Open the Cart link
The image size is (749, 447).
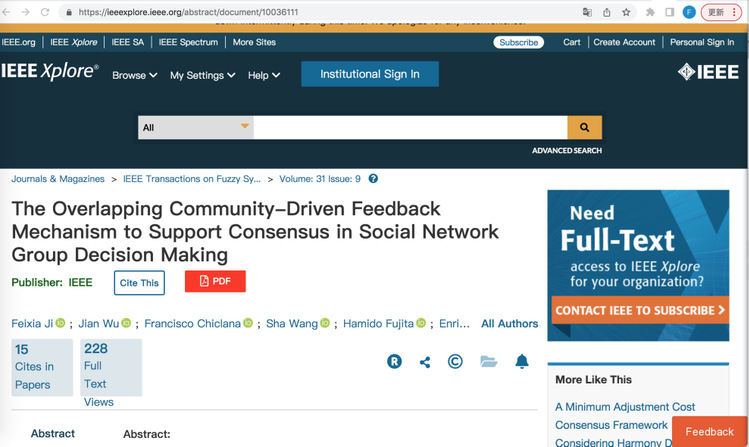click(x=571, y=42)
